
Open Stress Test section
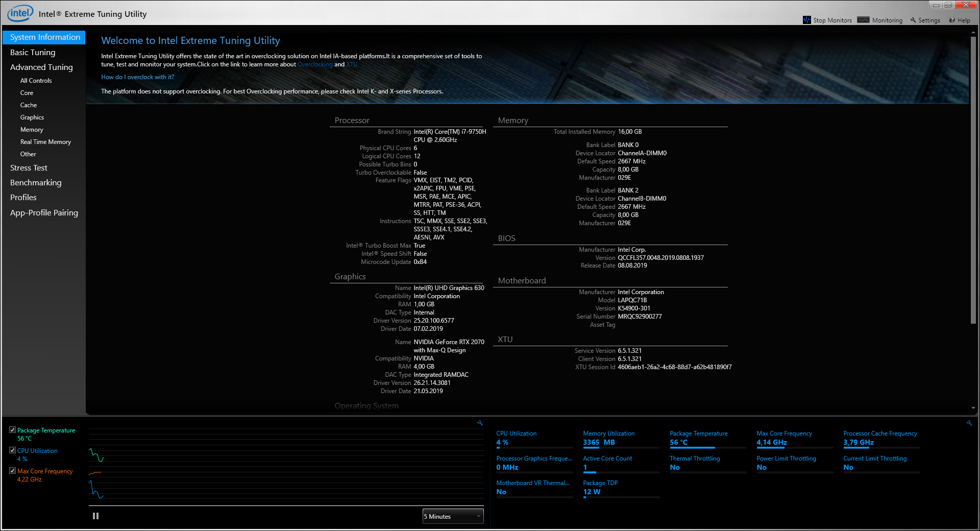click(x=29, y=168)
